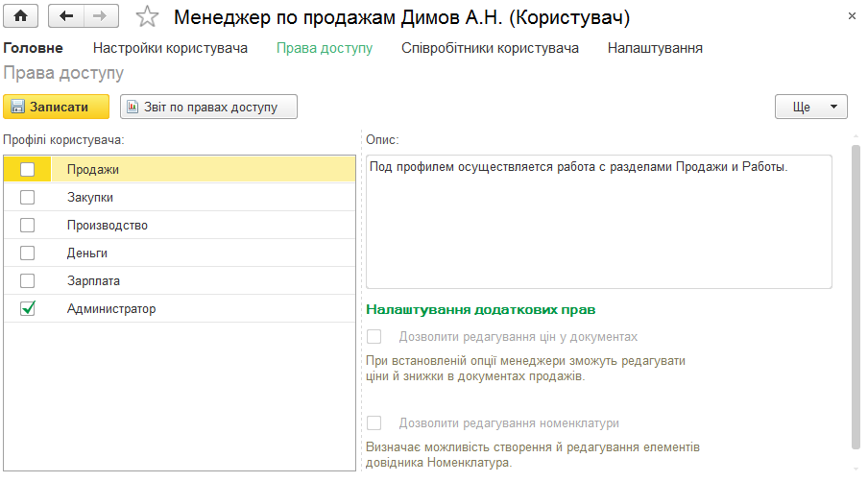Save changes with the Записати button

pyautogui.click(x=56, y=107)
